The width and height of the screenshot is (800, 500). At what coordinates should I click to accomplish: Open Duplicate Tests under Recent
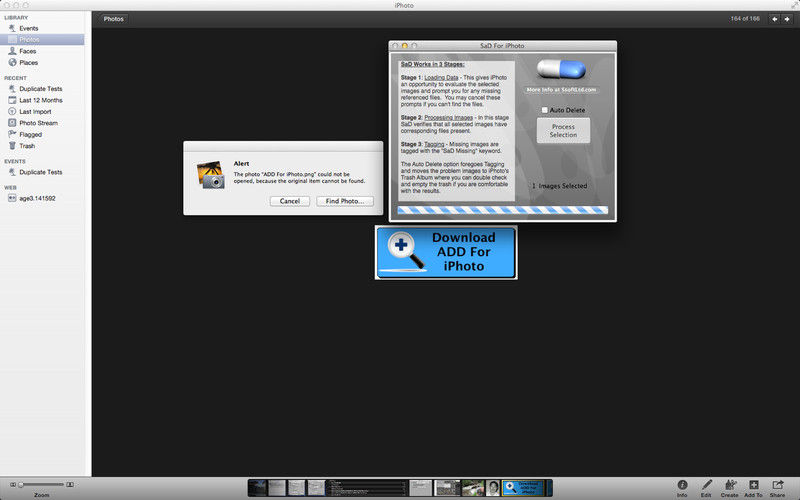click(x=42, y=88)
